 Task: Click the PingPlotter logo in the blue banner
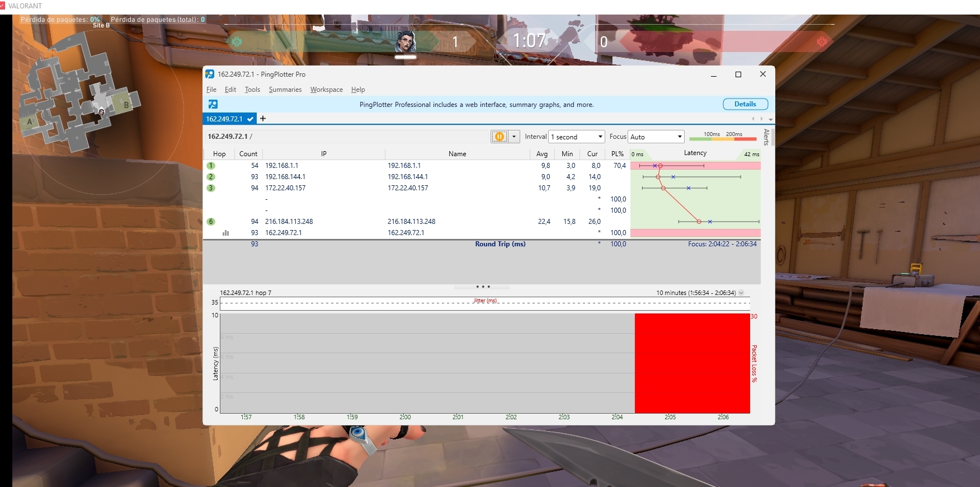[x=213, y=104]
